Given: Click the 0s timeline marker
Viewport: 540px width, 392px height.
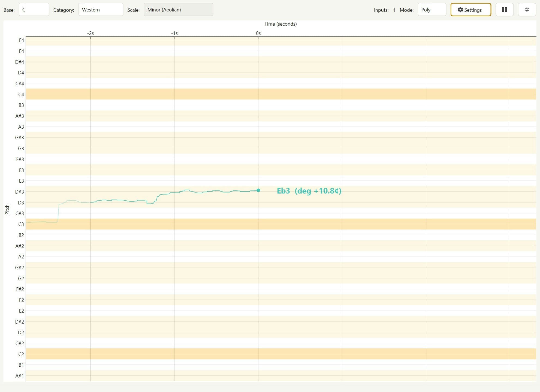Looking at the screenshot, I should pyautogui.click(x=258, y=33).
